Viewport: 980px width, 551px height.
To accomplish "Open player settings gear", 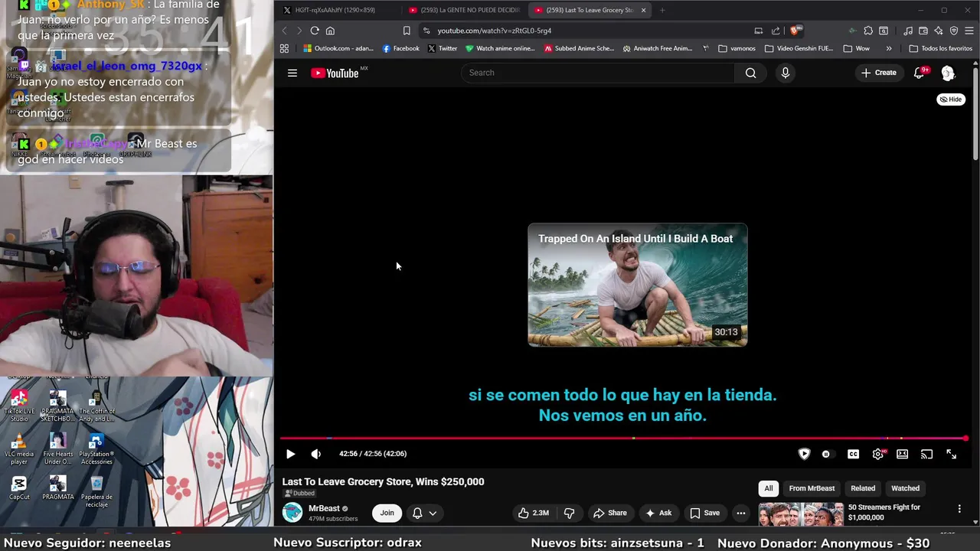I will pos(878,454).
